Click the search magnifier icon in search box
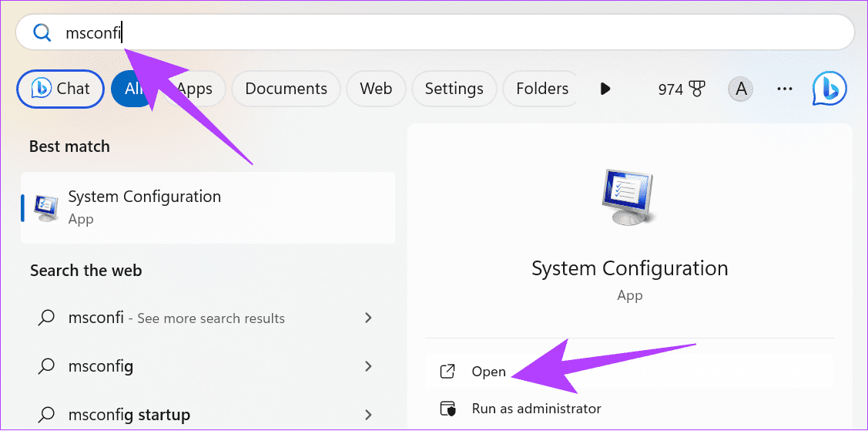 [x=42, y=33]
